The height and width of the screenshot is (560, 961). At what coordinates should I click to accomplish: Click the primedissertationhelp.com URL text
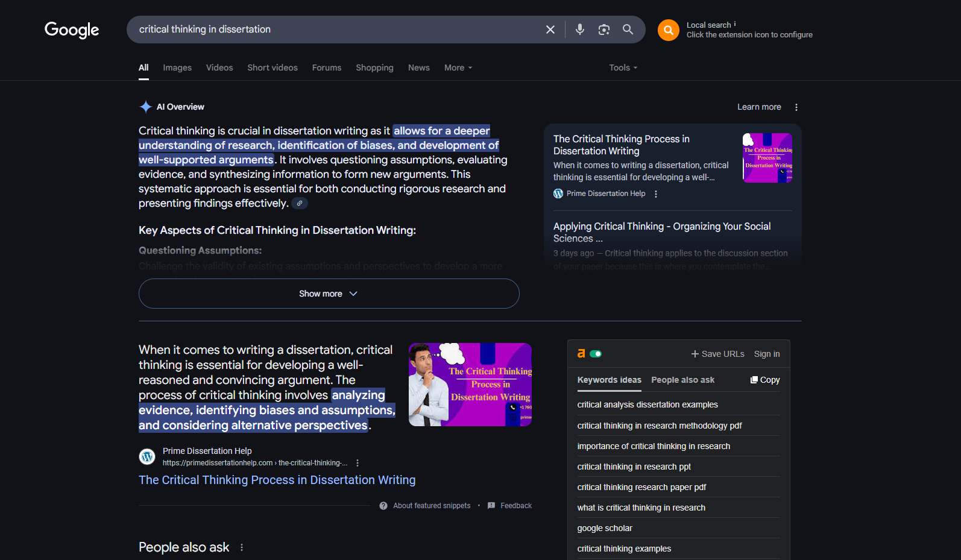pos(255,463)
